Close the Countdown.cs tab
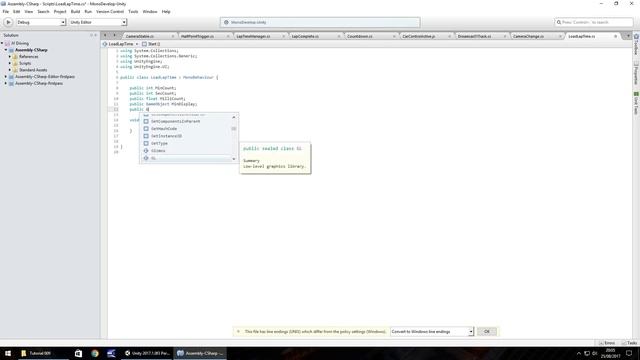 [394, 36]
